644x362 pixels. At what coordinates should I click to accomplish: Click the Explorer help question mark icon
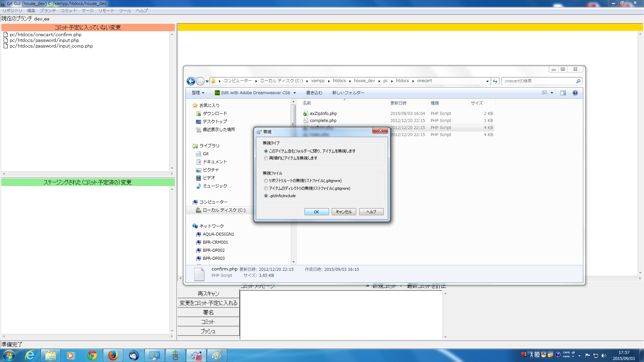tap(575, 93)
